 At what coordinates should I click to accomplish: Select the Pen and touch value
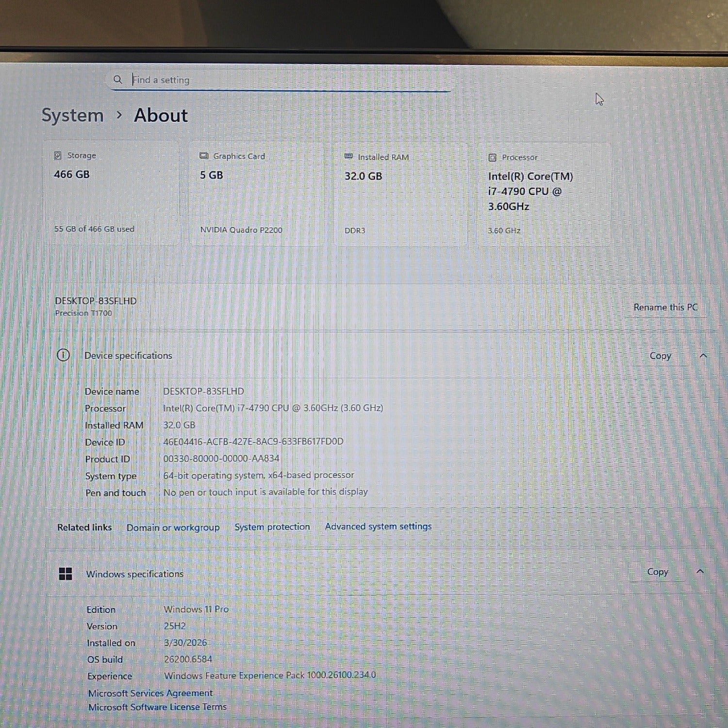click(x=265, y=492)
